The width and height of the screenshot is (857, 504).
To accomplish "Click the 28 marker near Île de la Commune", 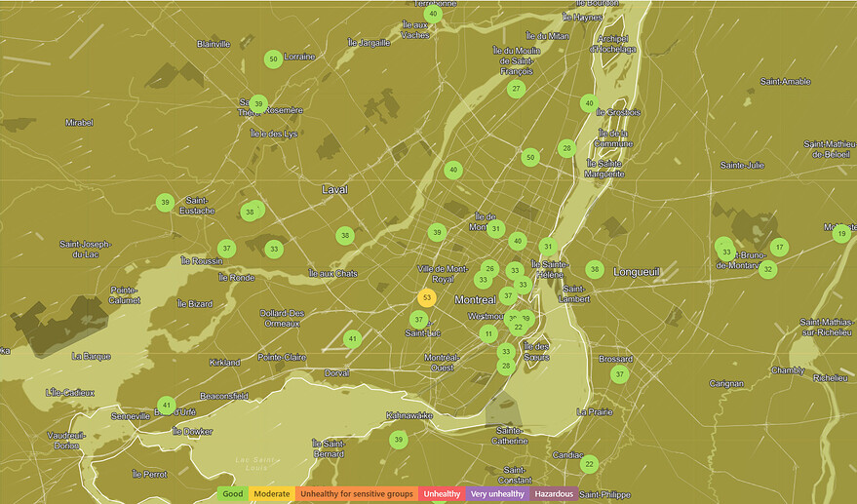I will pyautogui.click(x=566, y=149).
